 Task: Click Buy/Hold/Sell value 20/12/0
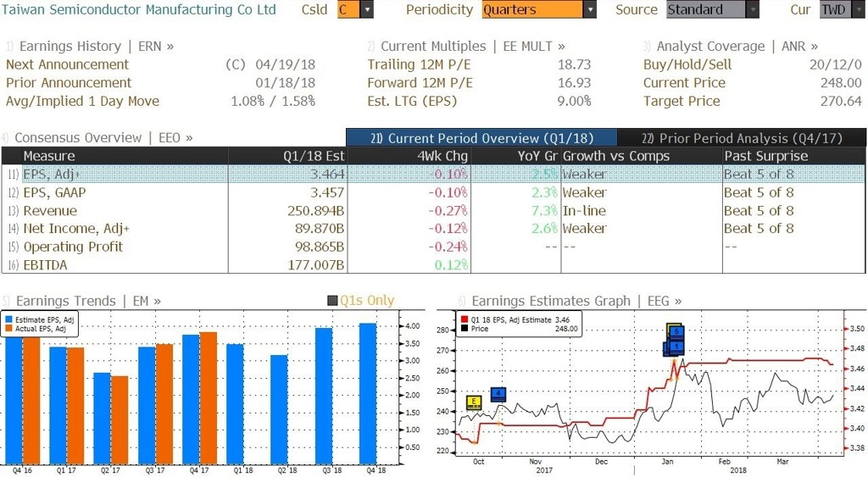[x=835, y=64]
